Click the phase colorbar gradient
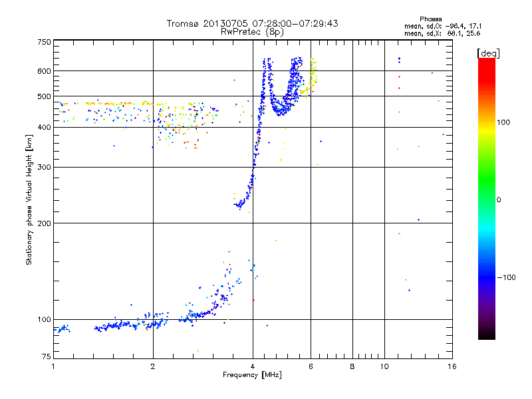This screenshot has height=399, width=532. click(487, 198)
